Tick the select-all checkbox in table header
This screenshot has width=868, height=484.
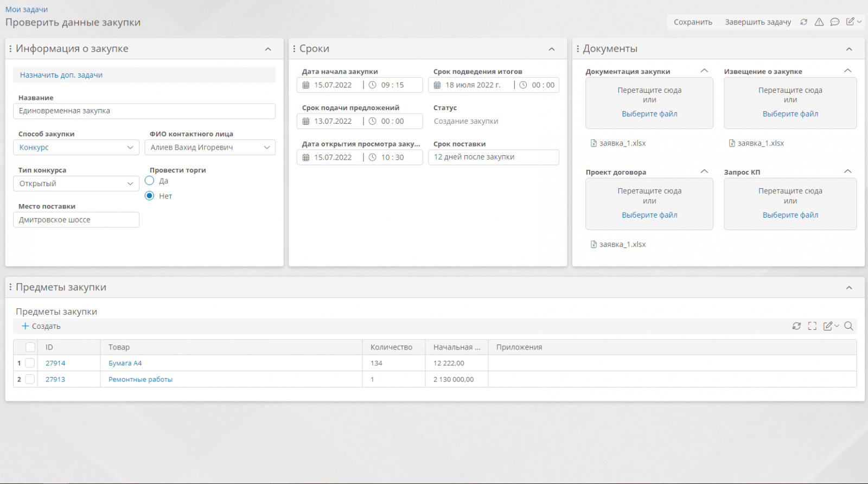click(30, 347)
